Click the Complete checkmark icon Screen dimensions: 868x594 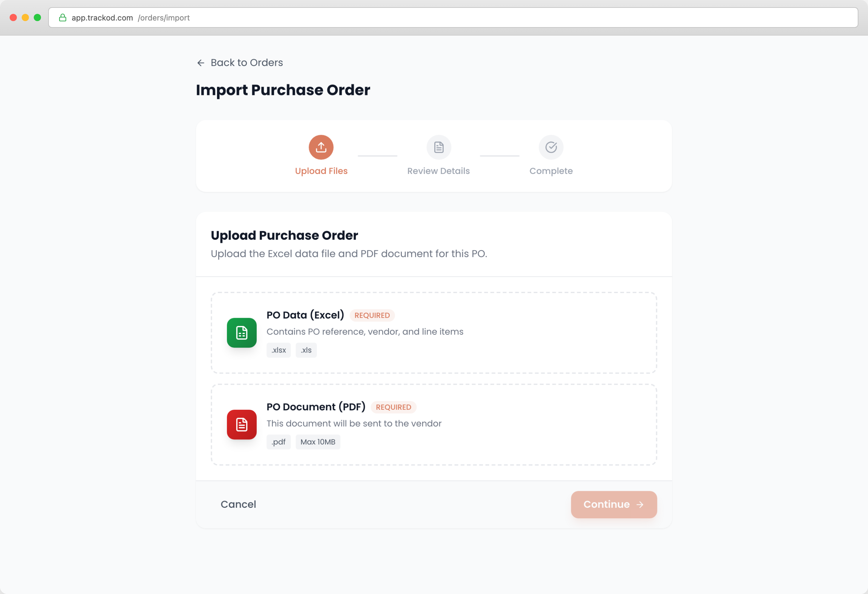pos(551,147)
